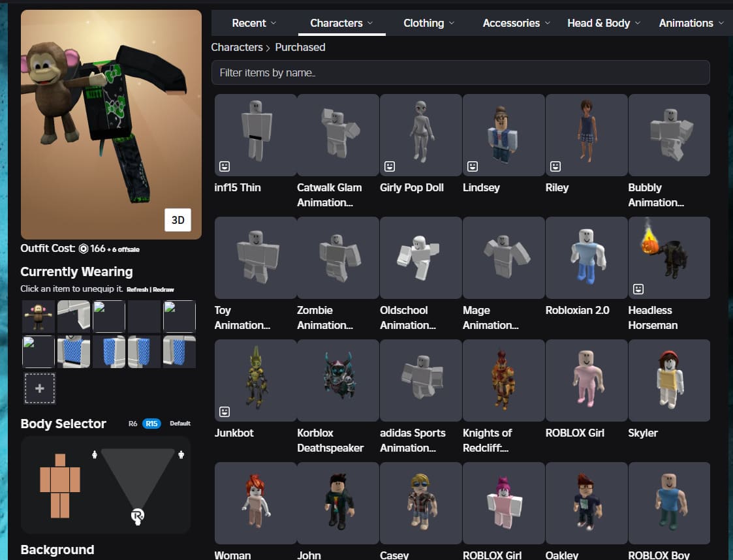Open the Recent tab
733x560 pixels.
[x=254, y=23]
